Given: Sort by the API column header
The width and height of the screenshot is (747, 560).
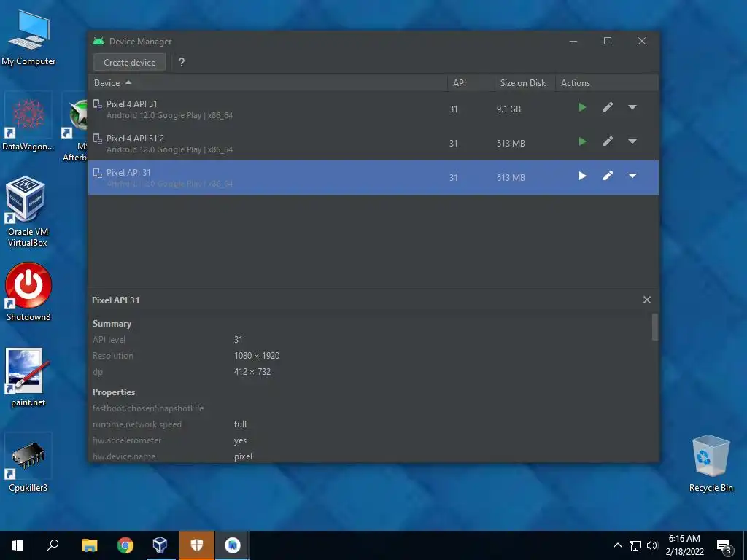Looking at the screenshot, I should click(x=471, y=83).
